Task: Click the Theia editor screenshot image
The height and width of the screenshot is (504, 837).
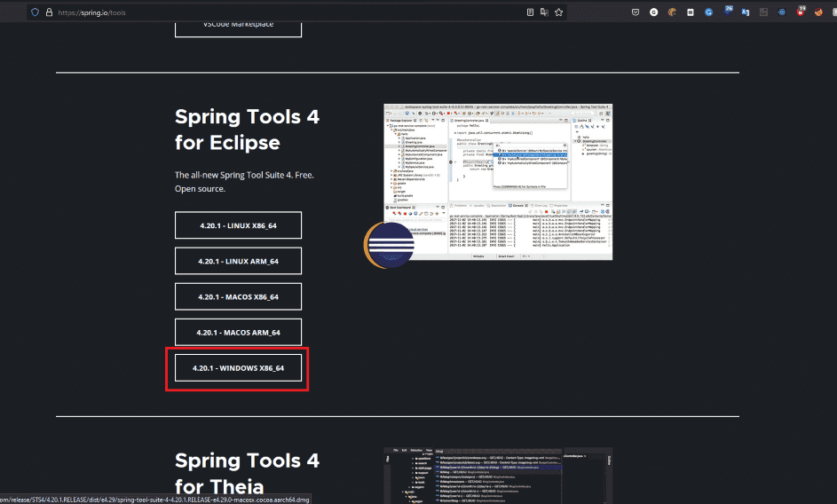Action: click(x=498, y=476)
